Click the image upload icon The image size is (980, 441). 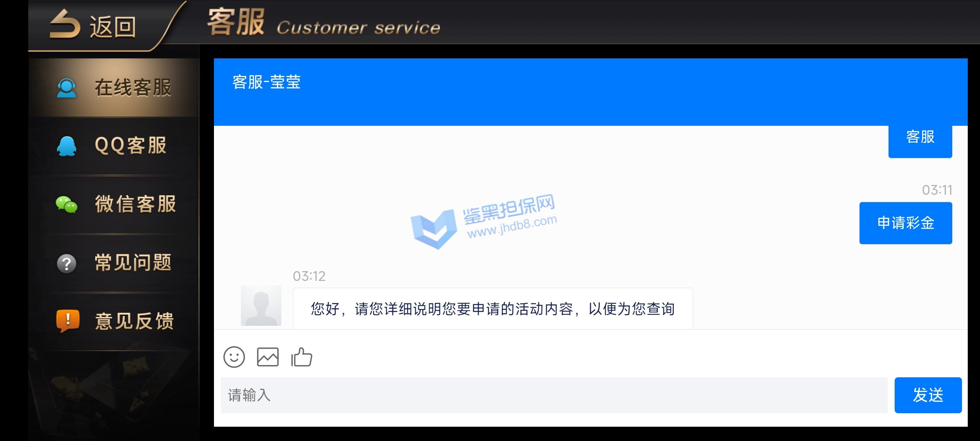[x=268, y=357]
